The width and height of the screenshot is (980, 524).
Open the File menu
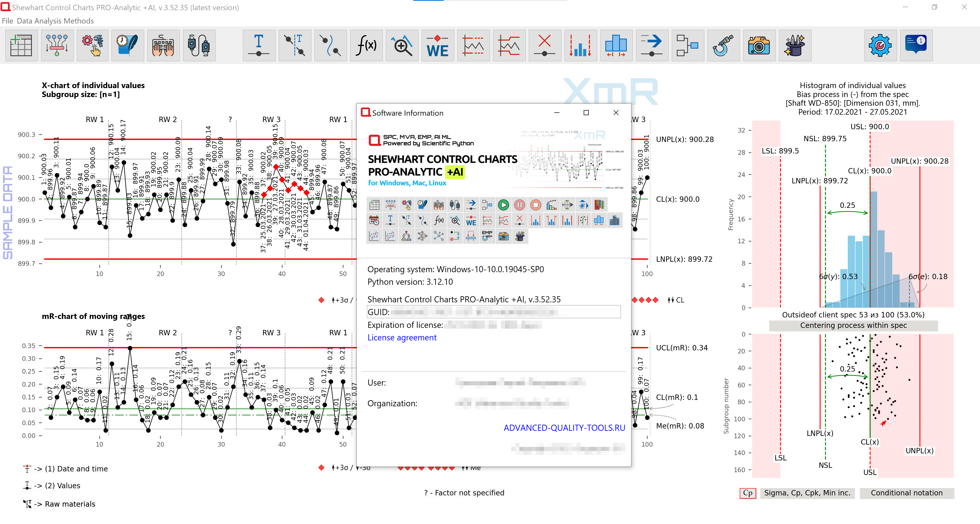click(7, 21)
